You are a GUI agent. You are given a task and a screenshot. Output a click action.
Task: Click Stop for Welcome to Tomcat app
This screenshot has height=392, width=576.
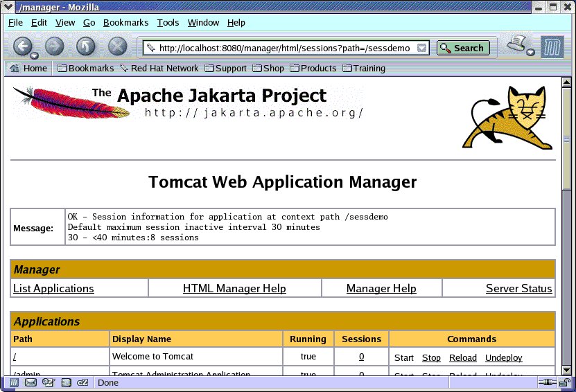pos(431,358)
